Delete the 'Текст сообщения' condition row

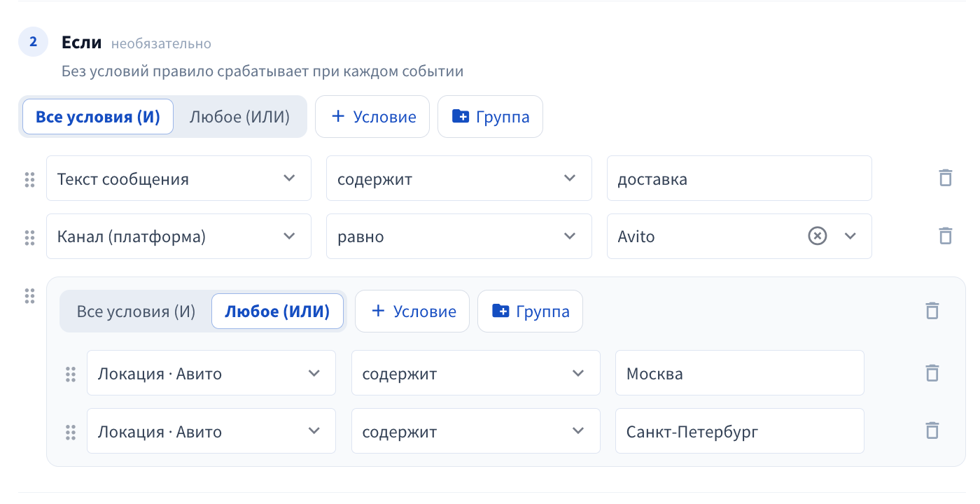click(945, 178)
